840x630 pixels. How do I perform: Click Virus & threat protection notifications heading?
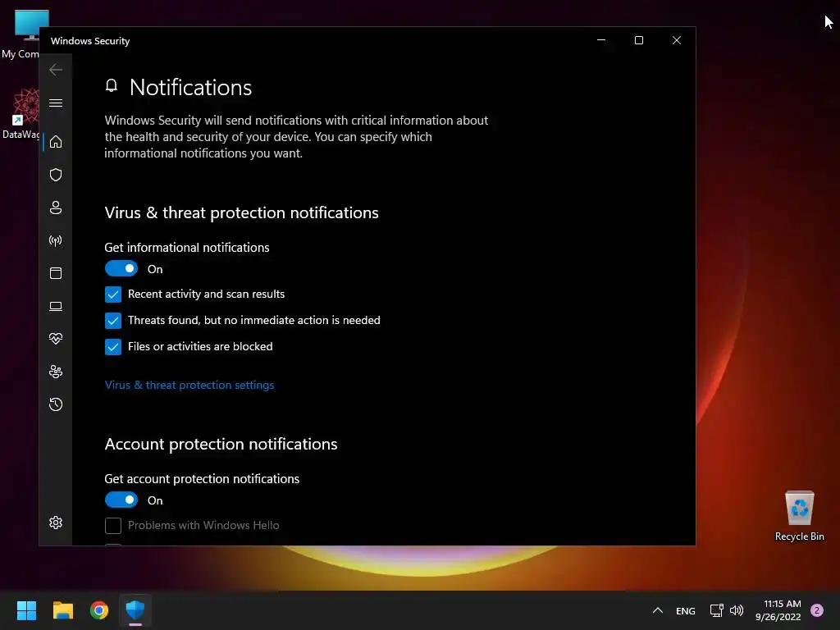(242, 212)
